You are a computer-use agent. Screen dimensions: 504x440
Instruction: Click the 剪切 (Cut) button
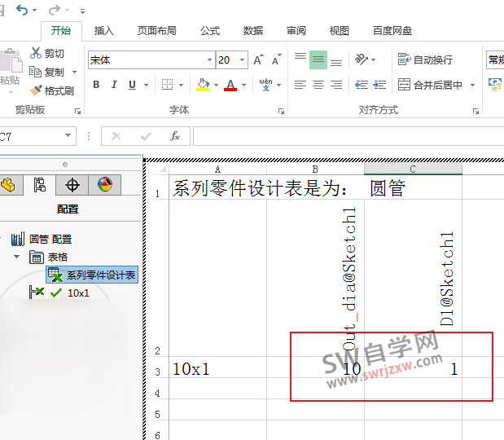[x=47, y=53]
